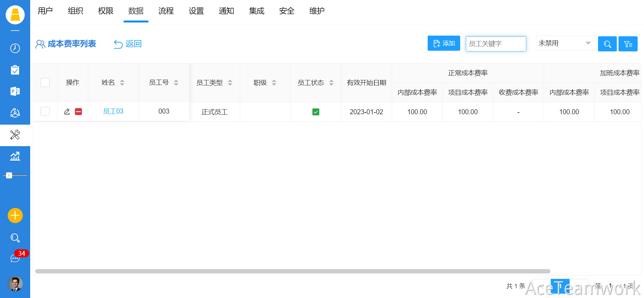Image resolution: width=644 pixels, height=298 pixels.
Task: Toggle the select-all header checkbox
Action: click(x=45, y=83)
